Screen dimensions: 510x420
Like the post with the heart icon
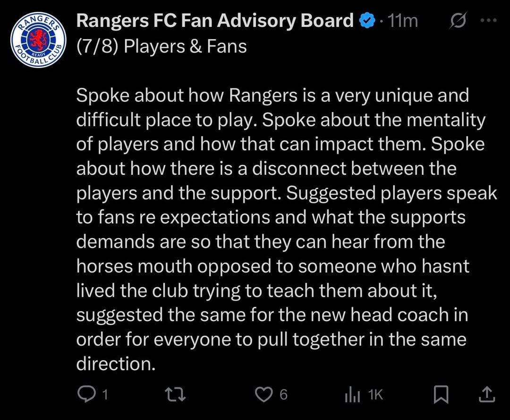(264, 394)
